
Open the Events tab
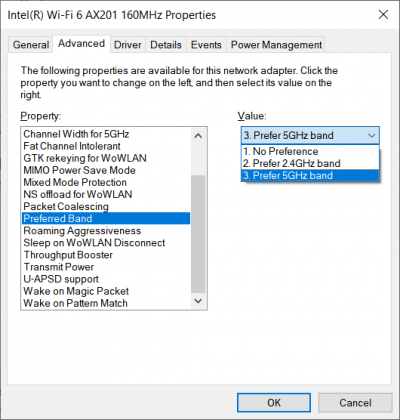[206, 45]
